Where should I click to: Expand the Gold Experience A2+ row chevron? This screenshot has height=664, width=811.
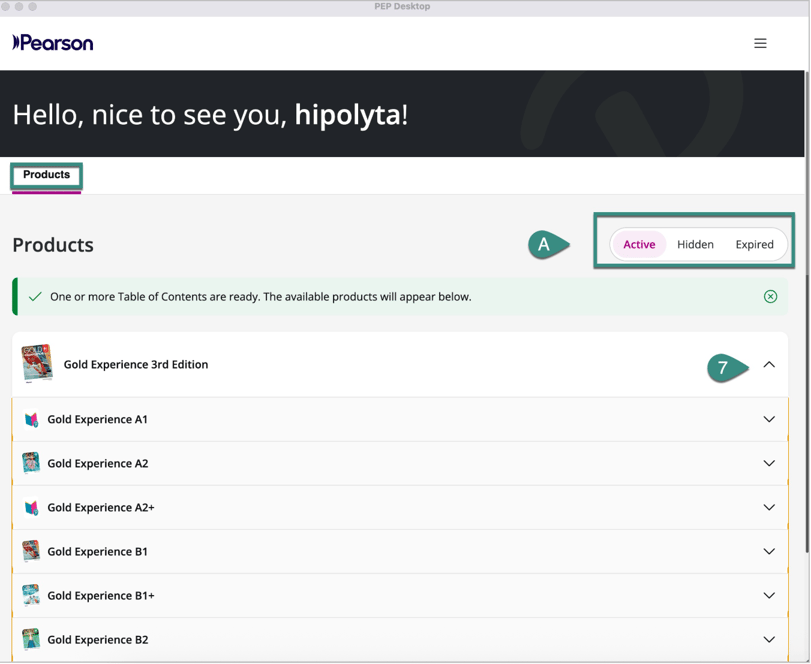pyautogui.click(x=769, y=508)
